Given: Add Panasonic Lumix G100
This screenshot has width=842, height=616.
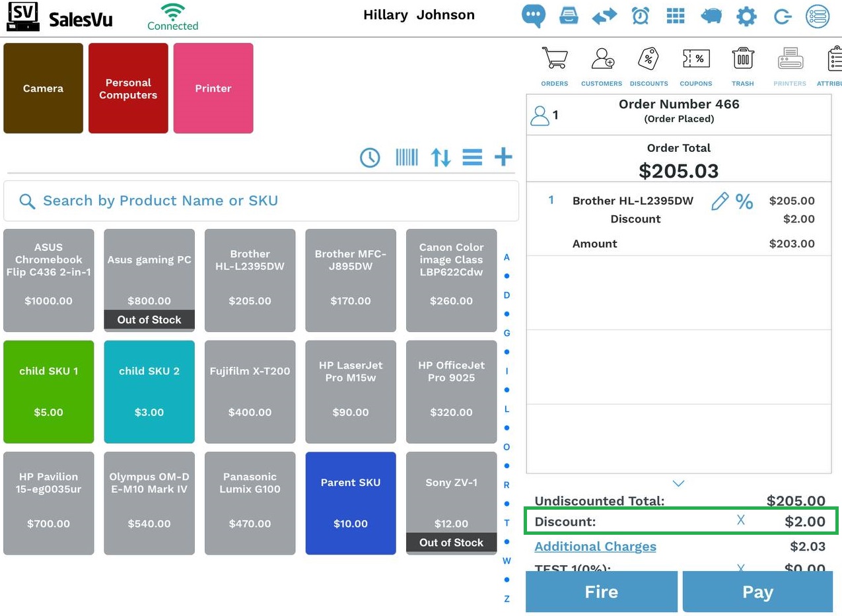Looking at the screenshot, I should click(x=250, y=503).
